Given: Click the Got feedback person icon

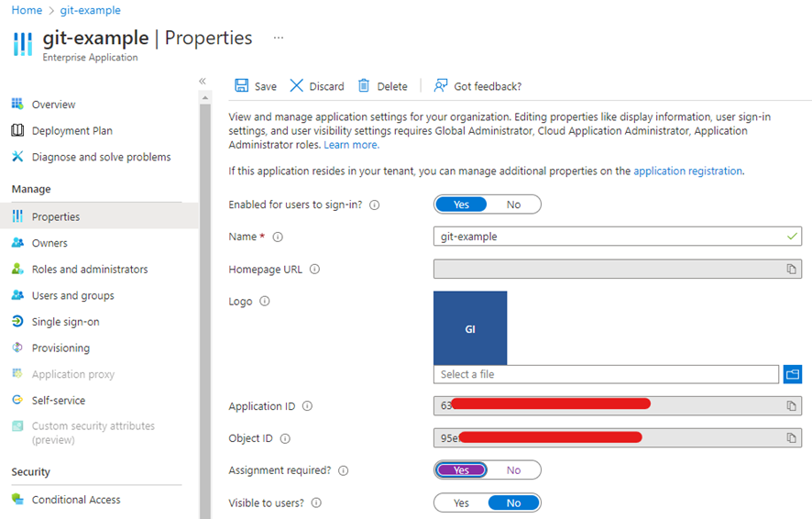Looking at the screenshot, I should click(x=440, y=85).
